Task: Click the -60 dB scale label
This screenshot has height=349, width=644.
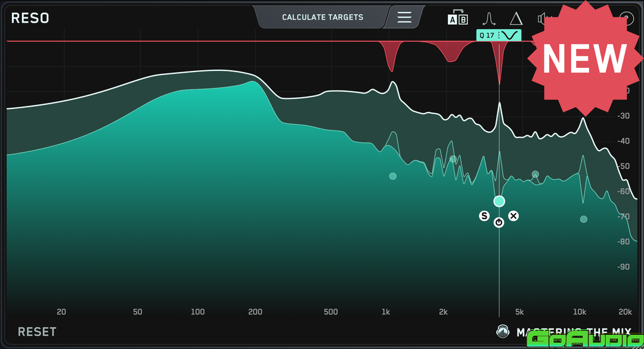Action: (x=624, y=192)
